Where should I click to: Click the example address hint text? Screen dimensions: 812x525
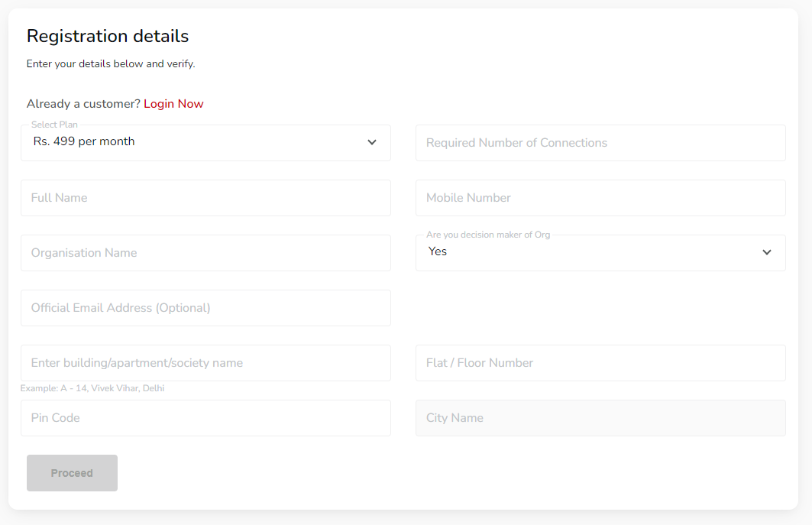(92, 388)
